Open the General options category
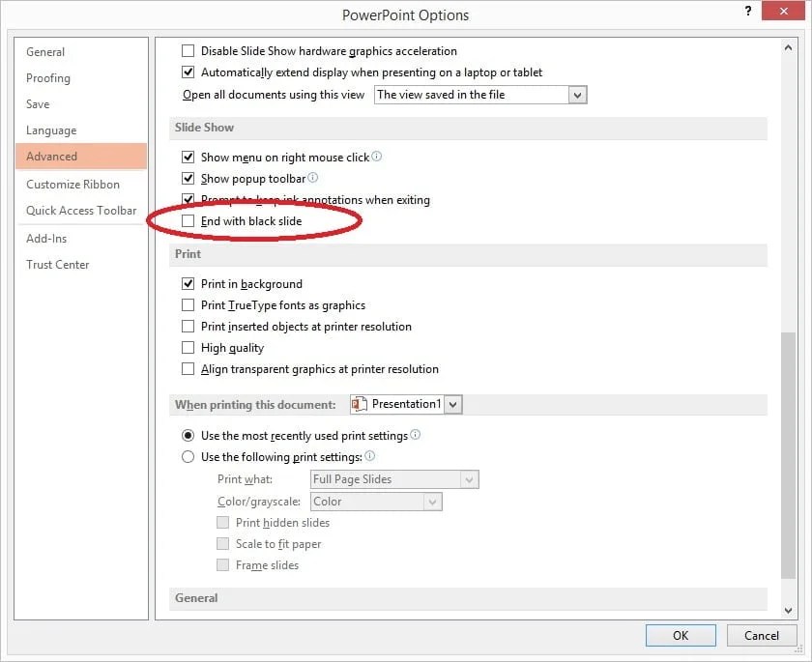 pos(81,52)
